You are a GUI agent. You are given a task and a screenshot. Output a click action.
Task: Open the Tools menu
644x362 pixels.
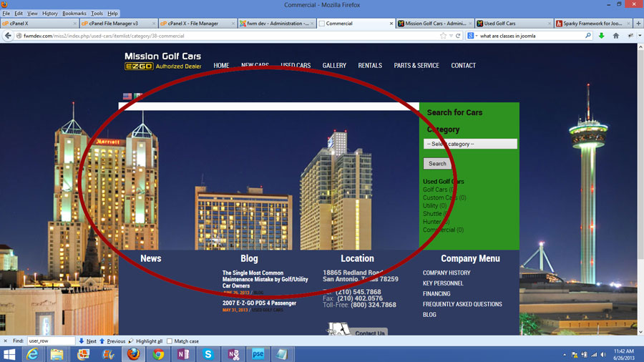click(x=97, y=13)
